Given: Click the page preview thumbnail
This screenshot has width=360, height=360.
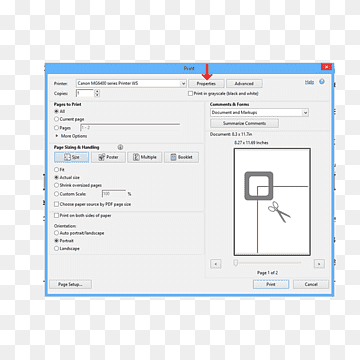Looking at the screenshot, I should 272,202.
